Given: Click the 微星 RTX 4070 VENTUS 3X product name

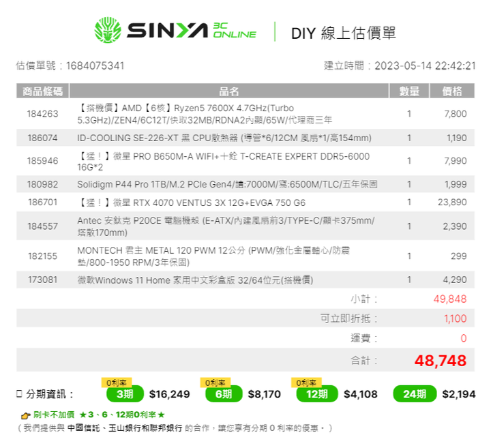Looking at the screenshot, I should coord(191,203).
